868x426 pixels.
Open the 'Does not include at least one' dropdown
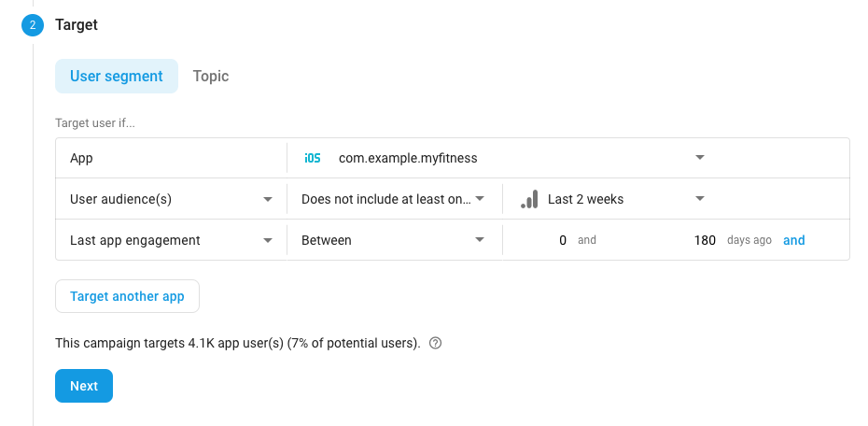tap(394, 199)
